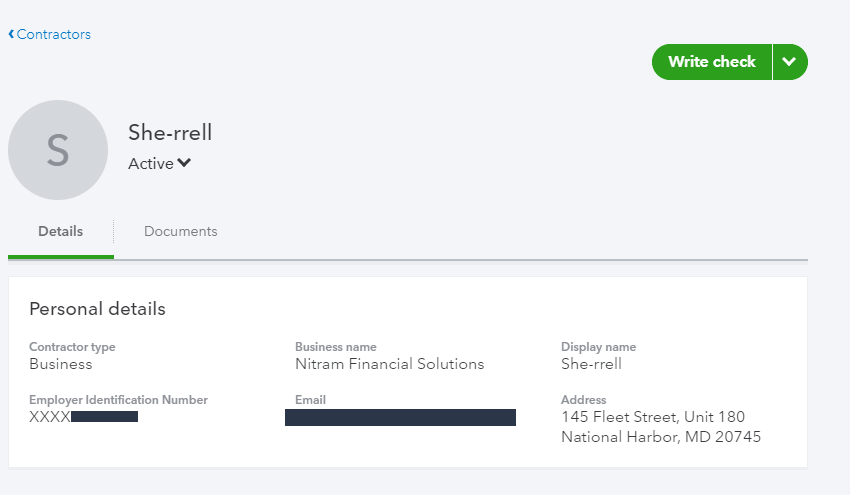The image size is (850, 495).
Task: Click the Employer Identification Number label
Action: point(118,400)
